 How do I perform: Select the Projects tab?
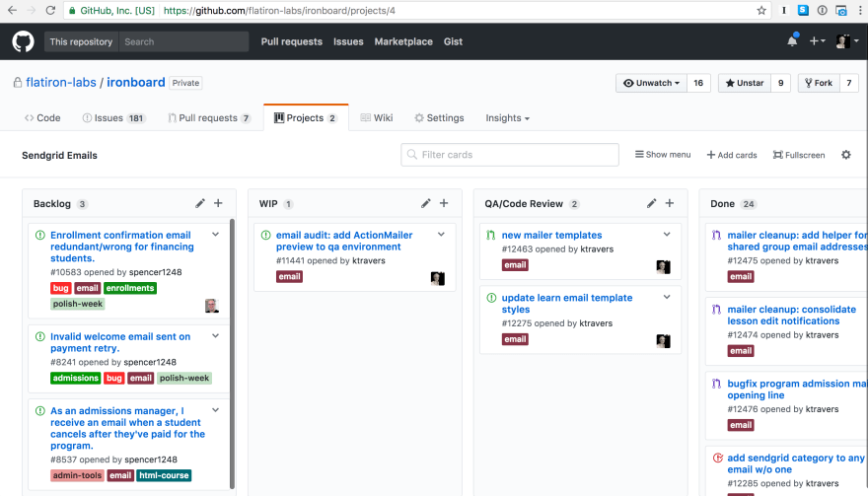306,118
